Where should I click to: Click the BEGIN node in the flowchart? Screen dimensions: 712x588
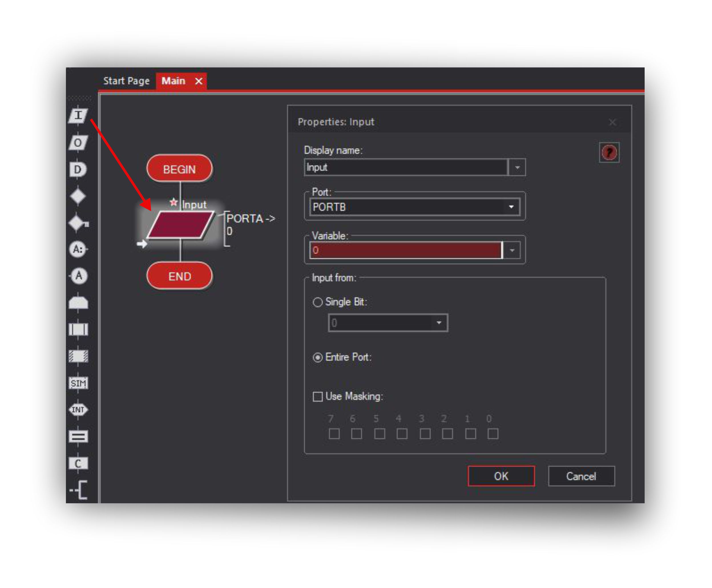tap(179, 169)
